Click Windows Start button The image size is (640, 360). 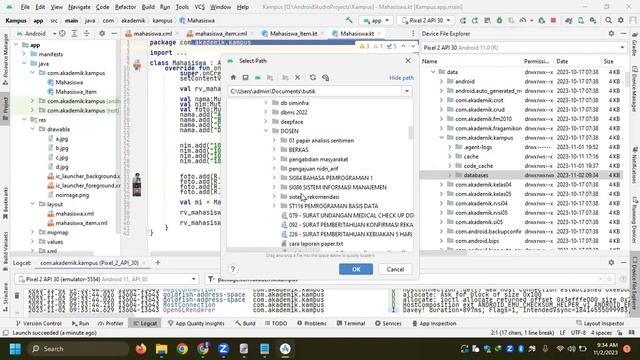point(15,349)
